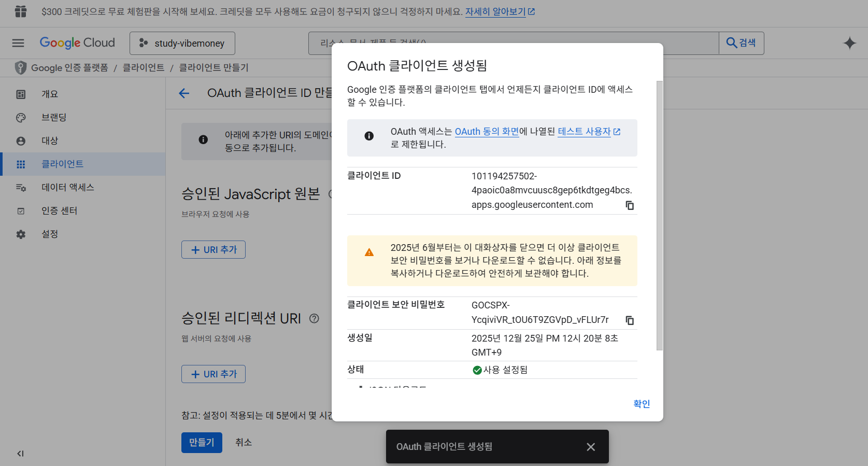Open the OAuth 동의 화면 link
Screen dimensions: 868x466
[x=487, y=132]
